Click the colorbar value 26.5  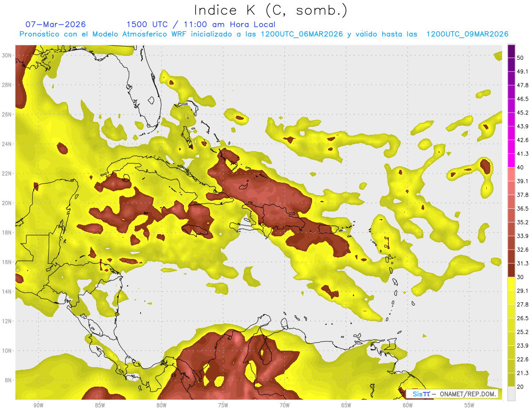tap(523, 318)
